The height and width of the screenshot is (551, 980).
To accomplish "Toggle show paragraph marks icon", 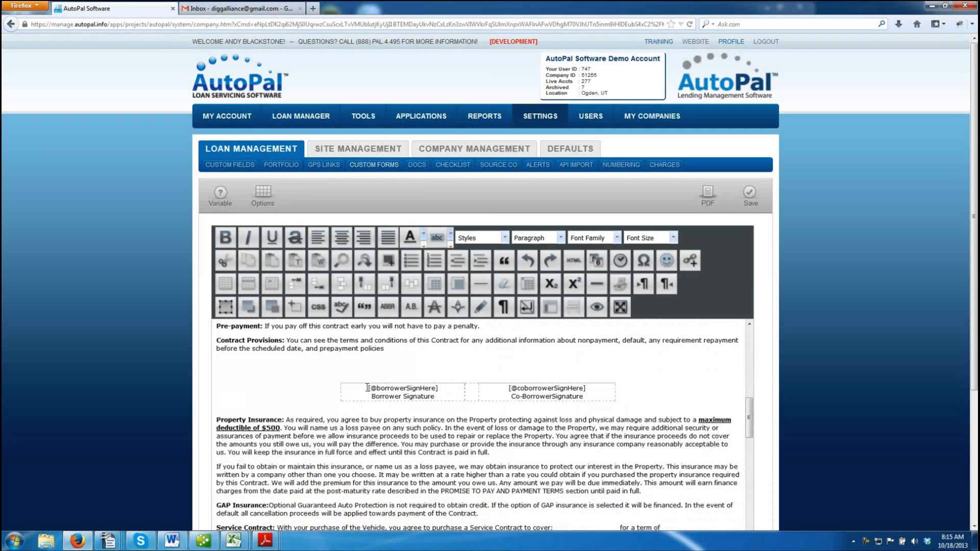I will pyautogui.click(x=503, y=307).
